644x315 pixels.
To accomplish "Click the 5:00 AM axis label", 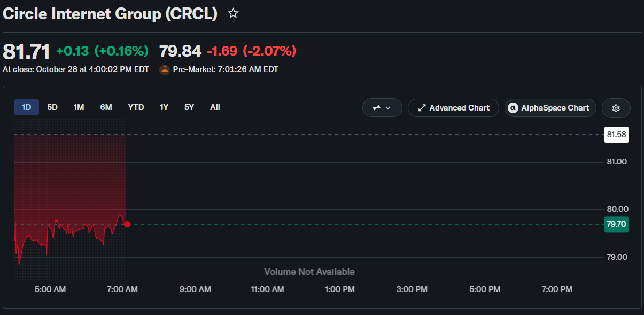I will pyautogui.click(x=50, y=289).
